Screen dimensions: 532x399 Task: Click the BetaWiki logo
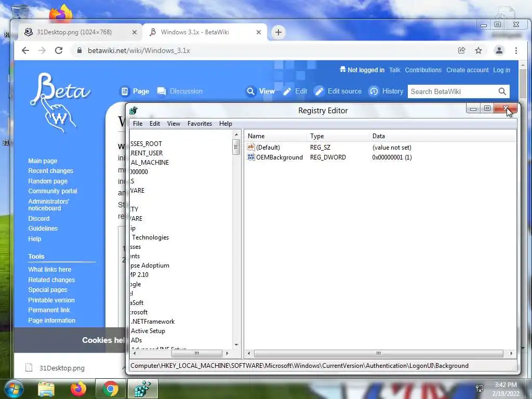coord(60,102)
